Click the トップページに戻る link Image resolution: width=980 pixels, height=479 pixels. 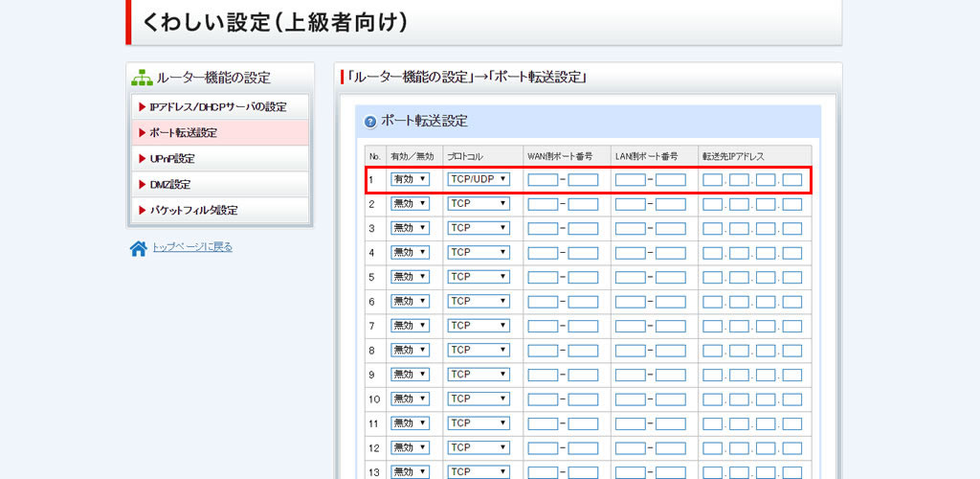(192, 247)
